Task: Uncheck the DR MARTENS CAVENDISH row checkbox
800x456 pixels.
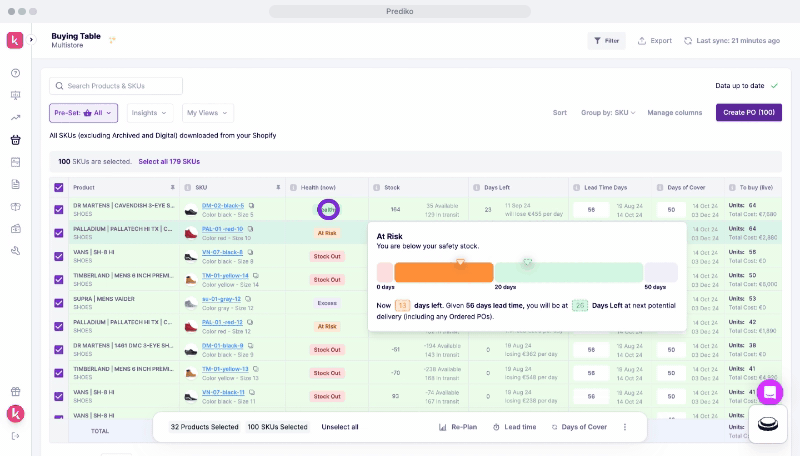Action: 59,210
